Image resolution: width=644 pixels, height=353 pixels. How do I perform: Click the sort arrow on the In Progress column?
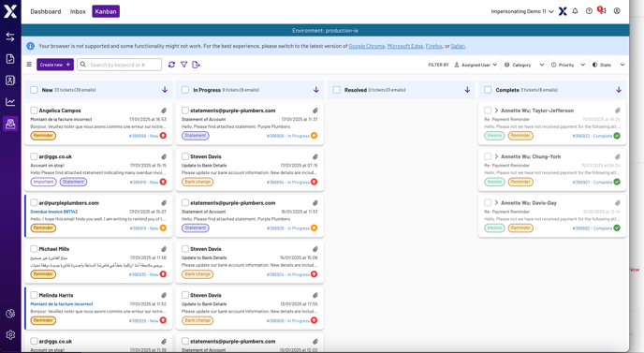(x=316, y=90)
